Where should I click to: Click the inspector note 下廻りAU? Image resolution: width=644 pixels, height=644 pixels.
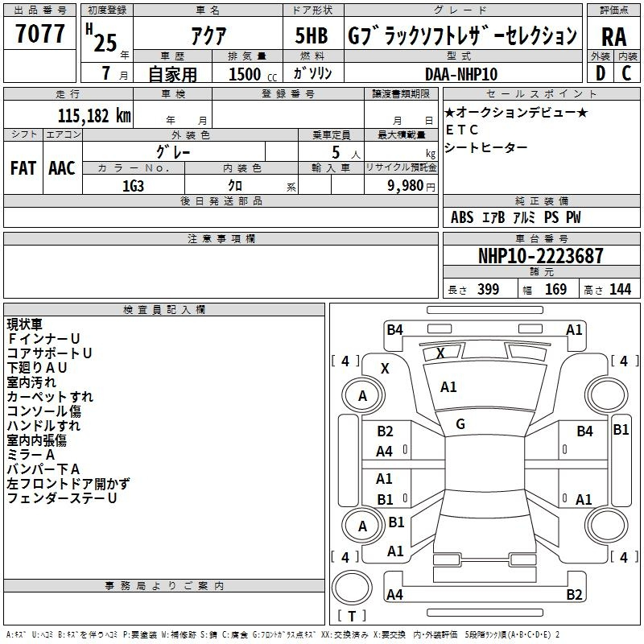37,368
